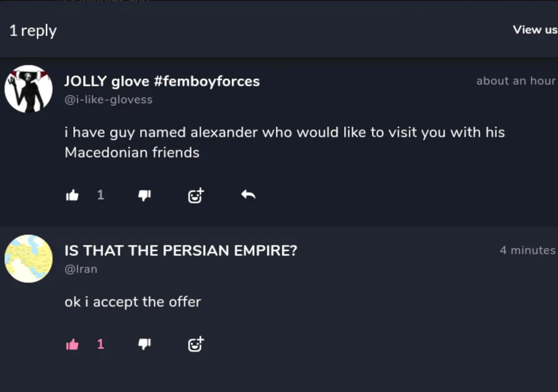
Task: Click the pink like count on @Iran reply
Action: [100, 344]
